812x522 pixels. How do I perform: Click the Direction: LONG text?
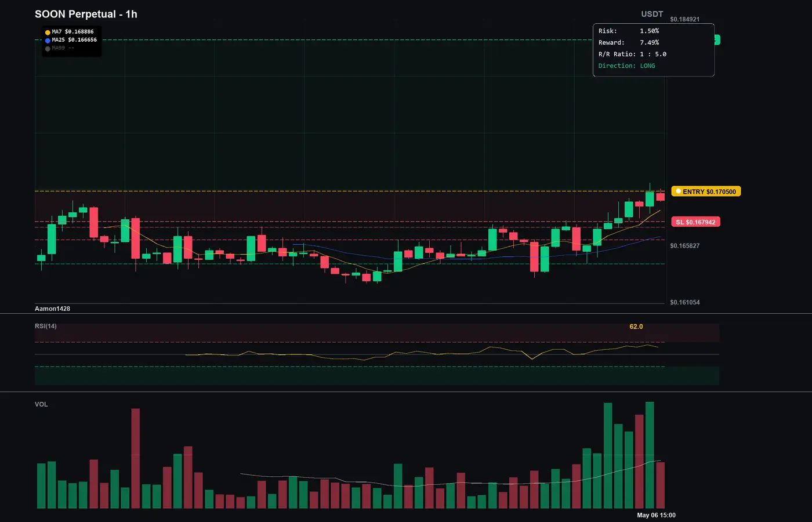(x=627, y=66)
